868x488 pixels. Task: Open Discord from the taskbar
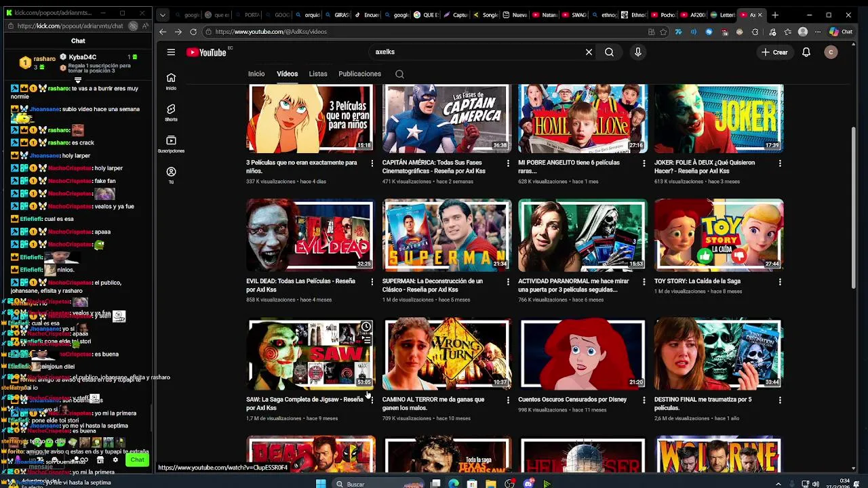coord(528,484)
